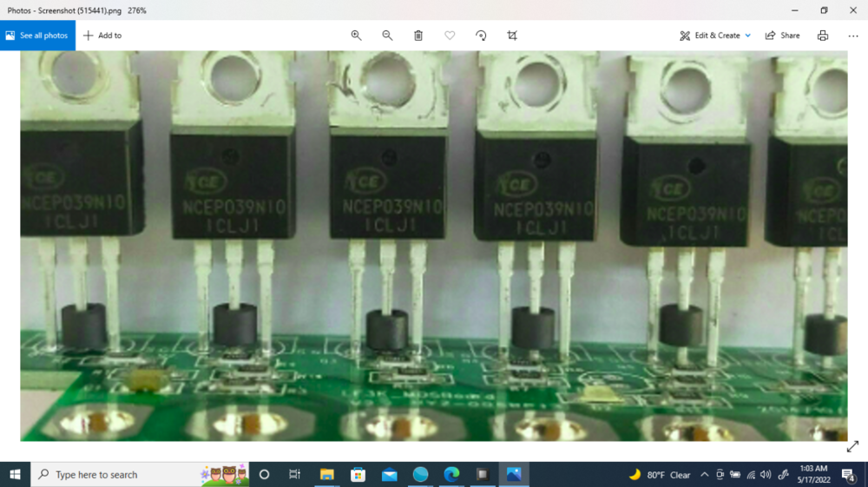Click the taskbar search box
868x487 pixels.
point(140,474)
